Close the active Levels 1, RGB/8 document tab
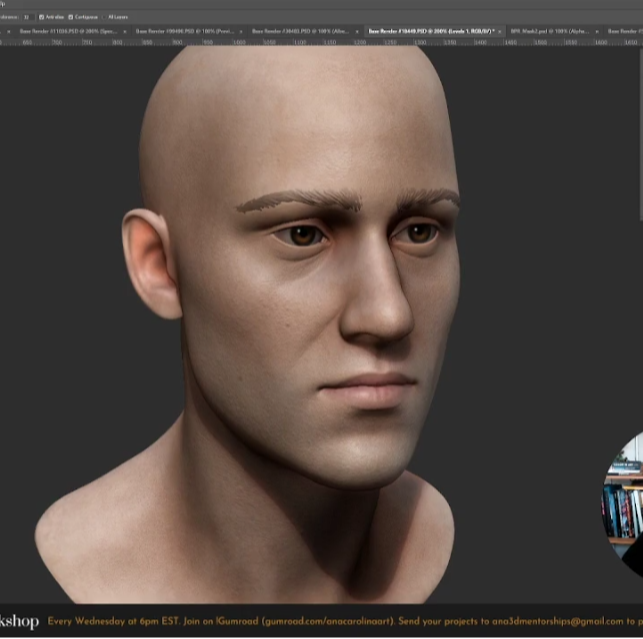The width and height of the screenshot is (643, 639). tap(499, 32)
